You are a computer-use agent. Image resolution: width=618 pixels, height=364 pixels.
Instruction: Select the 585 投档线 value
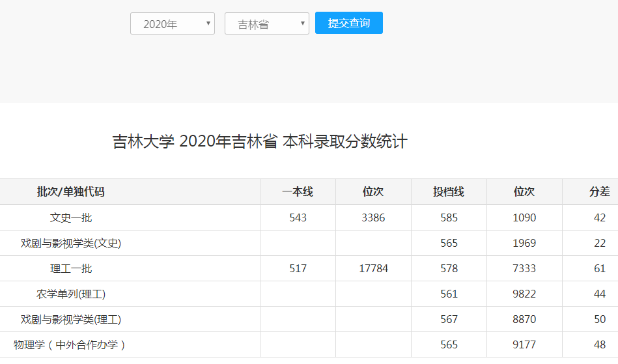[449, 217]
